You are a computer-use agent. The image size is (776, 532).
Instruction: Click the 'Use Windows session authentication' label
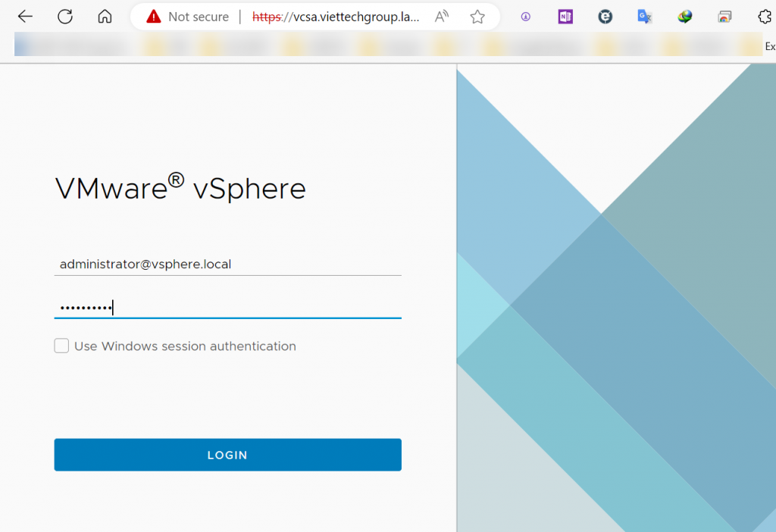click(x=185, y=346)
